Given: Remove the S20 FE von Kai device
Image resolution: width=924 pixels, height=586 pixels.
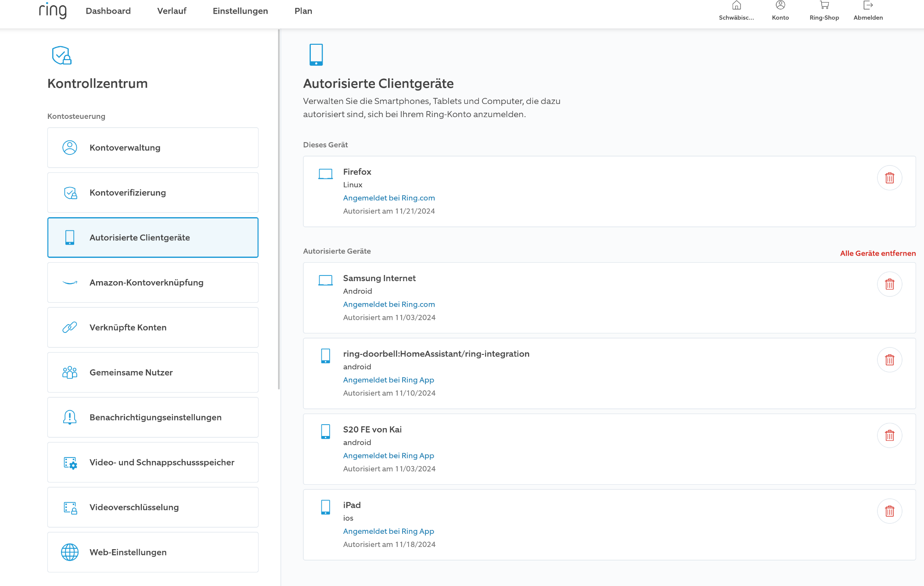Looking at the screenshot, I should pos(889,436).
